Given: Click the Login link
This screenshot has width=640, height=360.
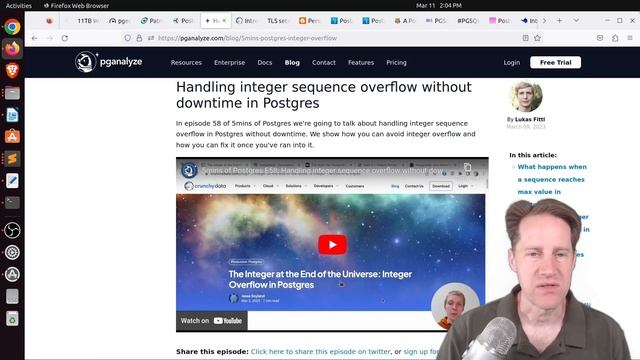Looking at the screenshot, I should point(511,62).
